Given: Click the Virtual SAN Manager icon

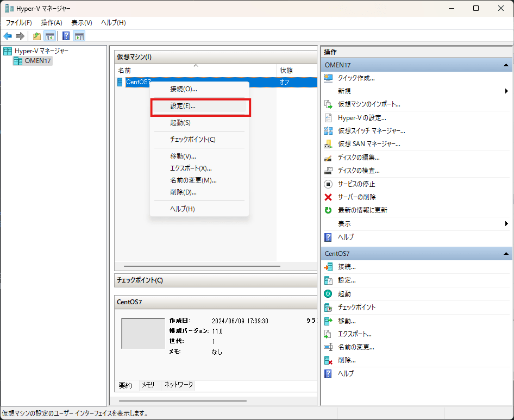Looking at the screenshot, I should click(328, 144).
